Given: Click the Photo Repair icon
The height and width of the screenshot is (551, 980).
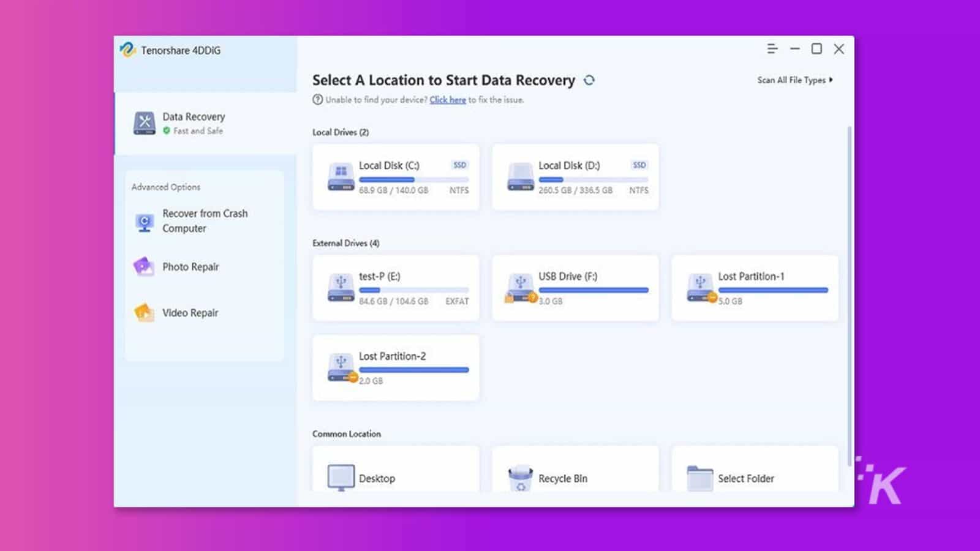Looking at the screenshot, I should pos(144,266).
